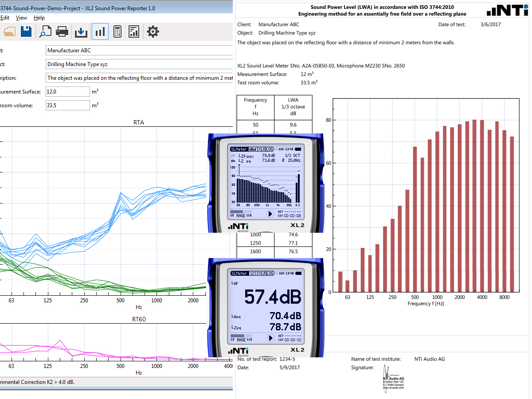The height and width of the screenshot is (399, 532).
Task: Click the description text about reflecting floor
Action: (x=133, y=78)
